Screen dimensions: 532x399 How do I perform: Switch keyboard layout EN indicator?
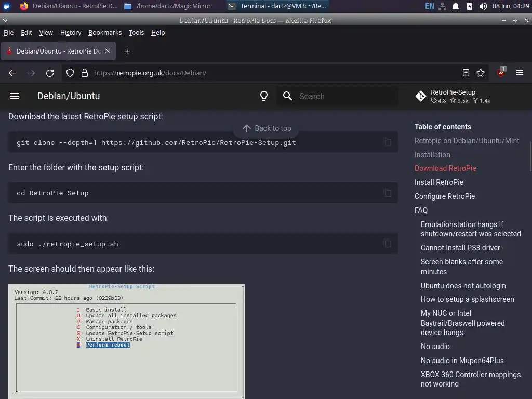[x=430, y=6]
